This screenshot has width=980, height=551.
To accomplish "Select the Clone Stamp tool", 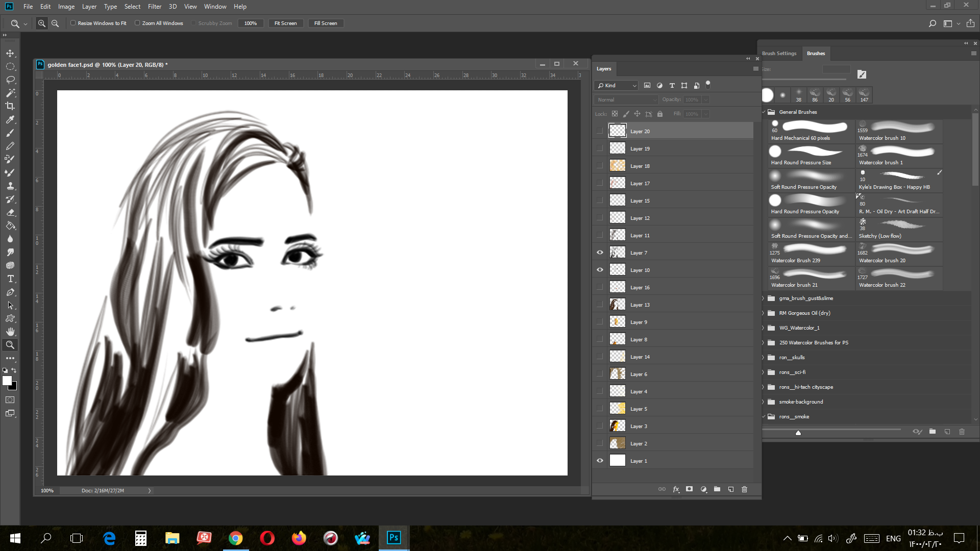I will pyautogui.click(x=10, y=186).
